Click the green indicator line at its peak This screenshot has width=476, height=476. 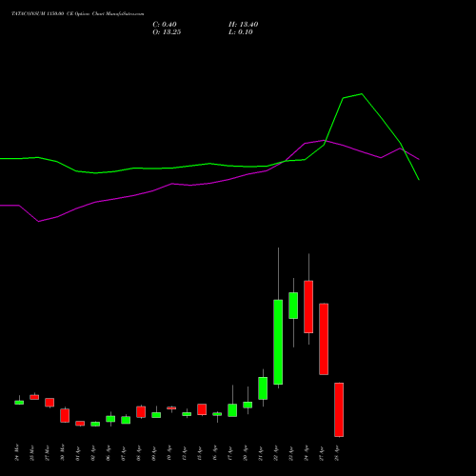(x=362, y=94)
